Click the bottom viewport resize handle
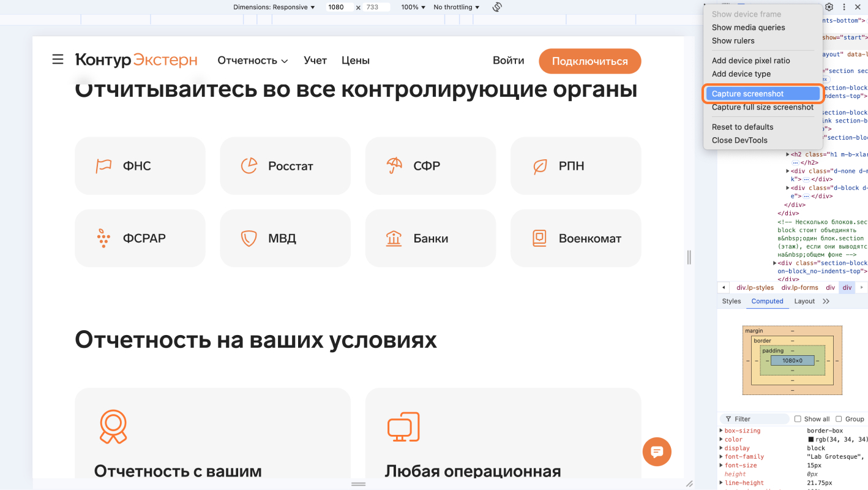868x490 pixels. pyautogui.click(x=359, y=484)
